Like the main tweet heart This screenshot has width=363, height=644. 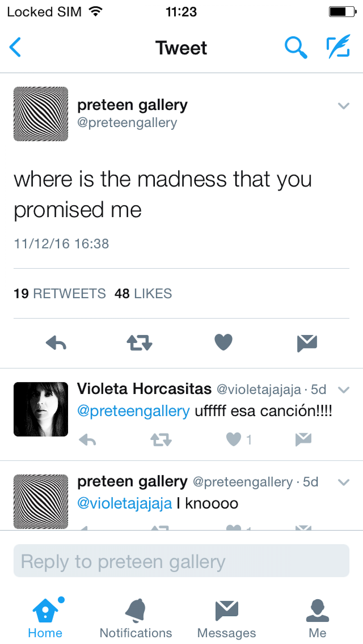(x=223, y=342)
